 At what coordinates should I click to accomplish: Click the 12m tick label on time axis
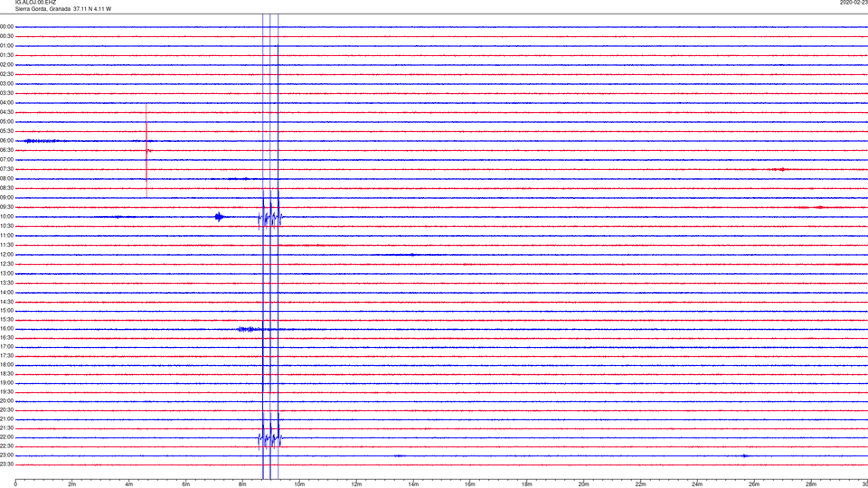(x=356, y=484)
